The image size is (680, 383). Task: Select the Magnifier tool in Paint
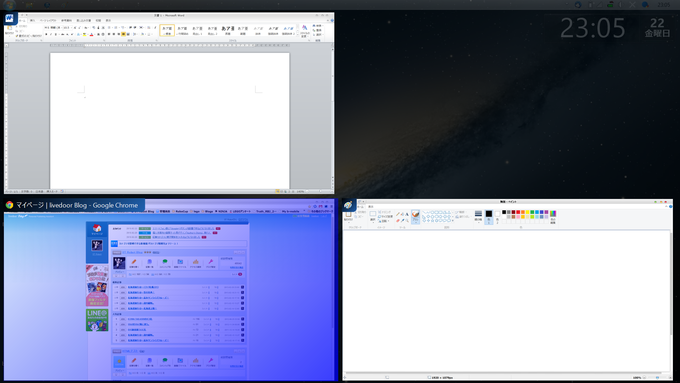click(x=407, y=220)
